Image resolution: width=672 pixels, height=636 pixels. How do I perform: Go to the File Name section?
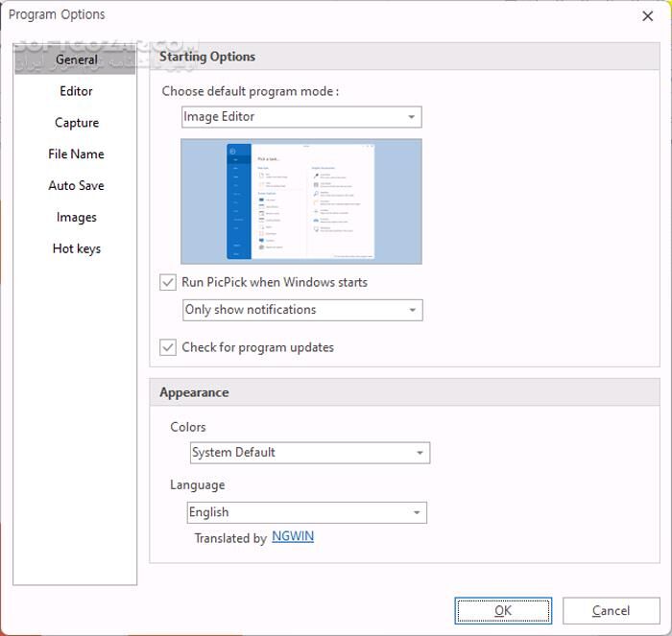[x=76, y=153]
